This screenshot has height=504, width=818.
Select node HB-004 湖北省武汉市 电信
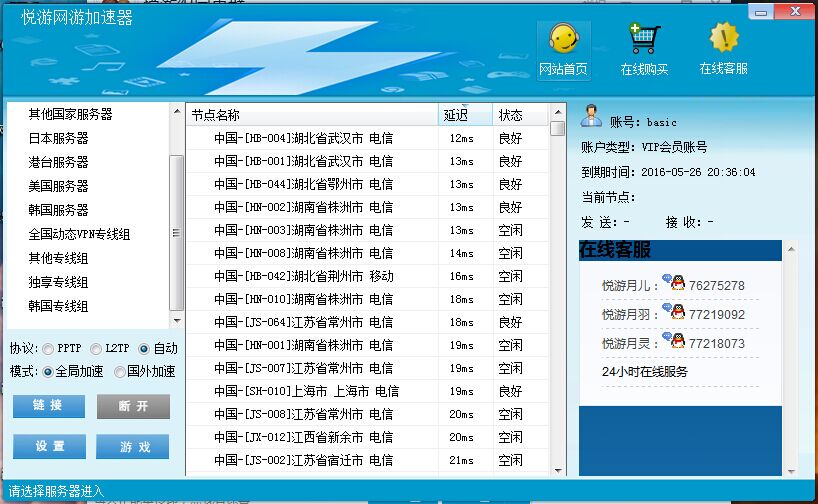[x=303, y=138]
